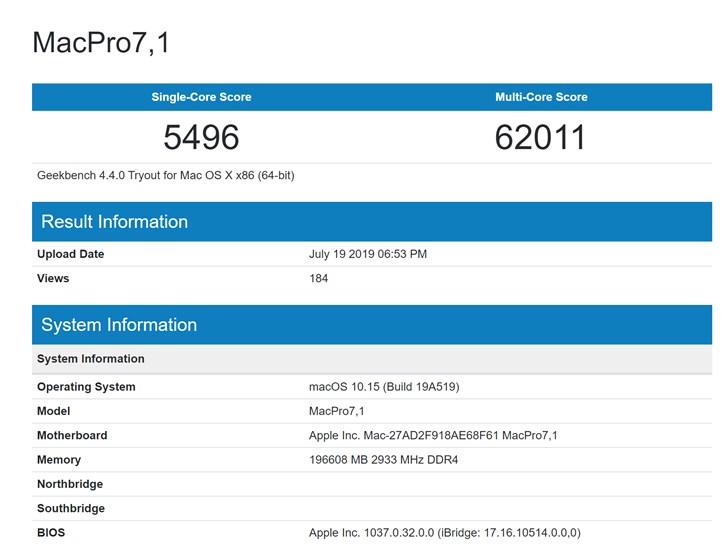This screenshot has width=728, height=554.
Task: Select the Single-Core Score header
Action: [202, 97]
